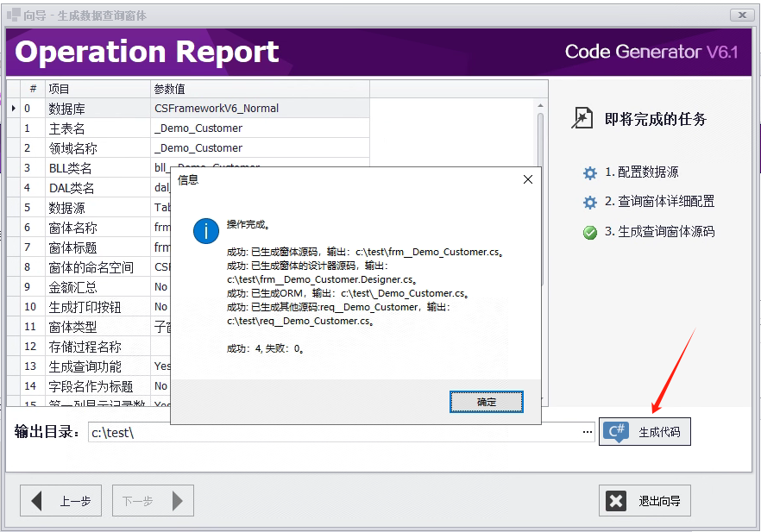Screen dimensions: 761x532
Task: Click the wizard document icon beside 即将完成的任务
Action: click(582, 118)
